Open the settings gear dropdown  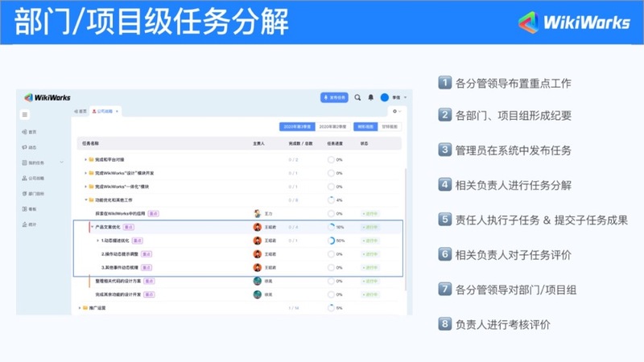coord(394,110)
